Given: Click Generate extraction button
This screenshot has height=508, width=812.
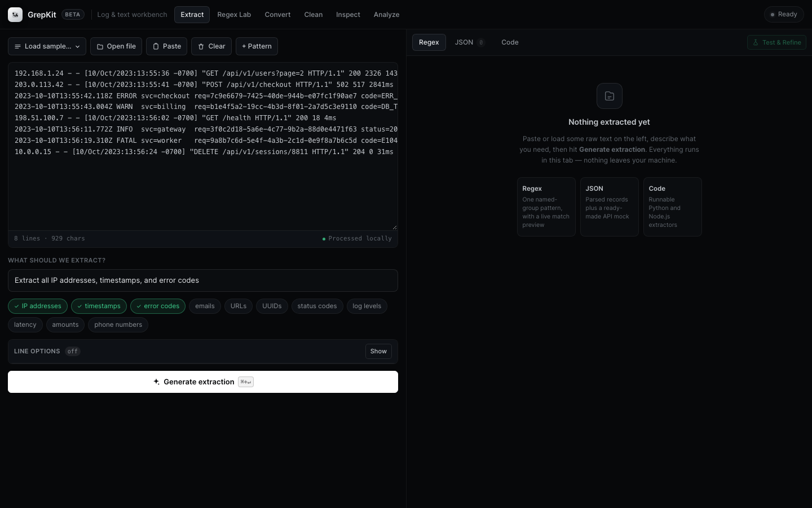Looking at the screenshot, I should coord(203,382).
